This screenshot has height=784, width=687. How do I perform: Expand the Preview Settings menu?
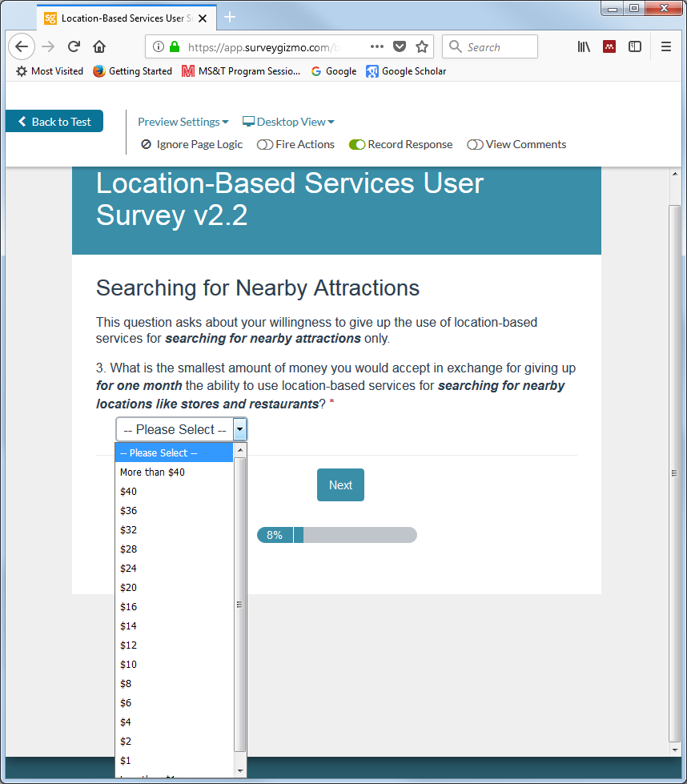click(x=183, y=122)
